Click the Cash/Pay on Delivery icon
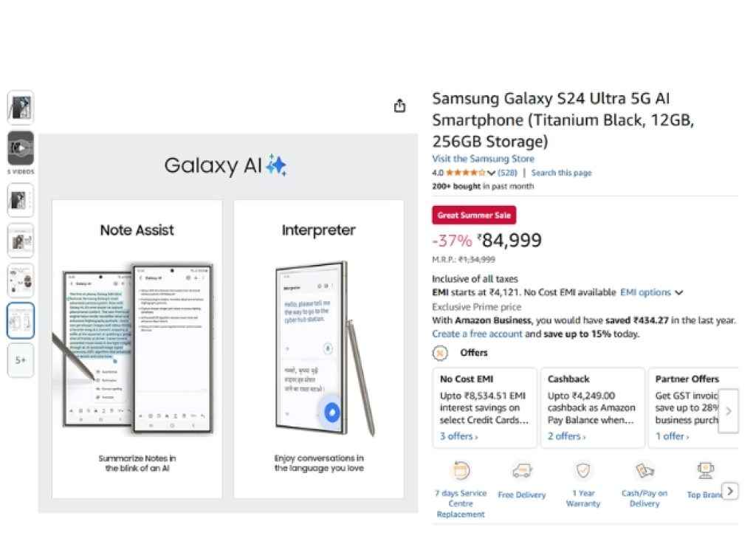 click(x=644, y=470)
